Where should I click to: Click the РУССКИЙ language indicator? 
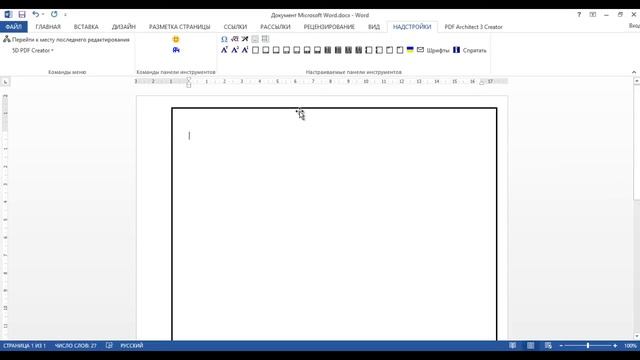[x=132, y=346]
